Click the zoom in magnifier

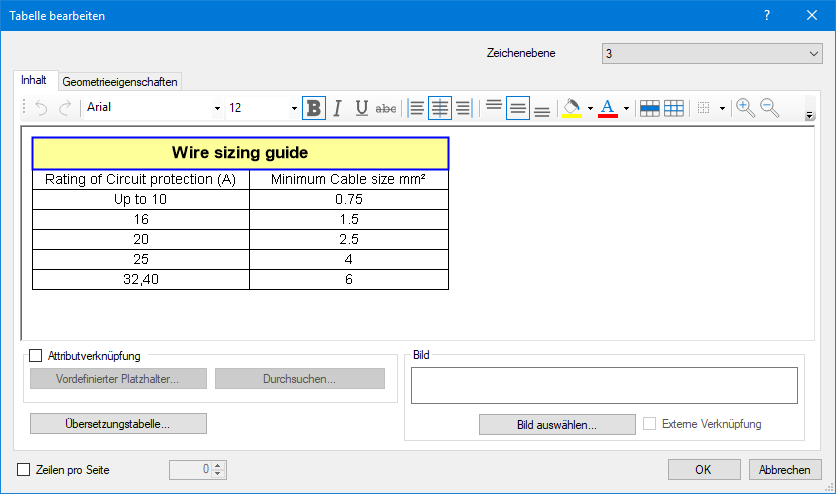[x=745, y=108]
